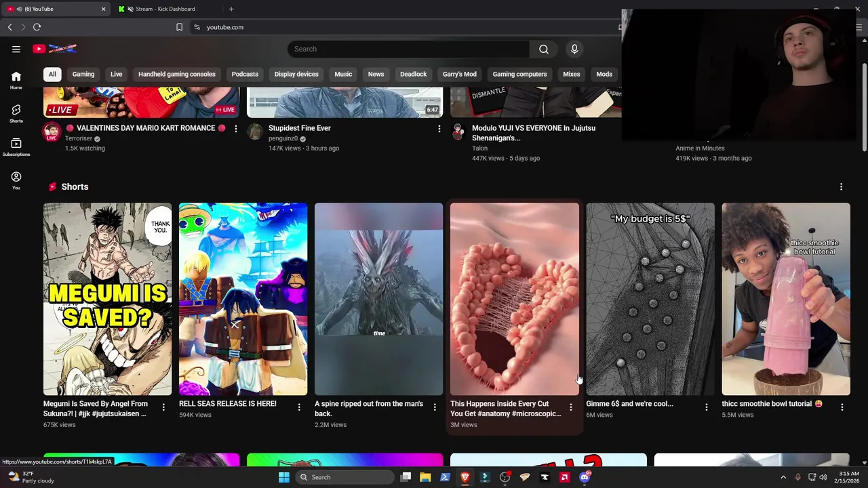The image size is (868, 488).
Task: Open Discord from the taskbar
Action: coord(585,477)
